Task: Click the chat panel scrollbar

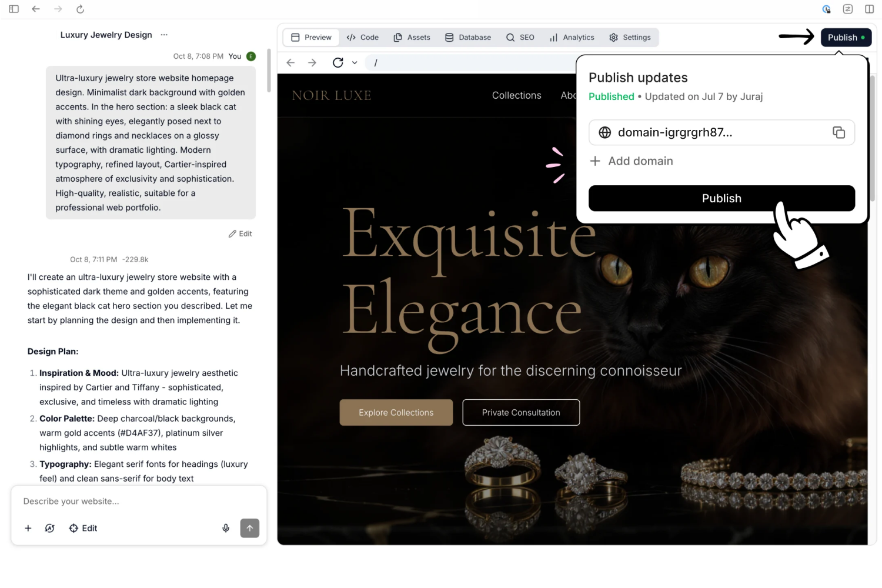Action: point(269,71)
